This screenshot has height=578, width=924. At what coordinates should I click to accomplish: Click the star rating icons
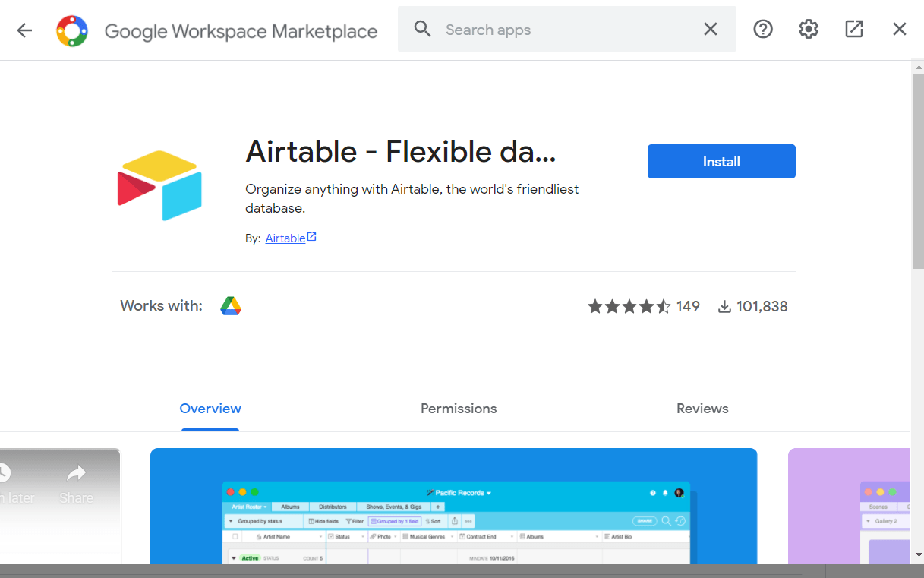click(x=629, y=306)
